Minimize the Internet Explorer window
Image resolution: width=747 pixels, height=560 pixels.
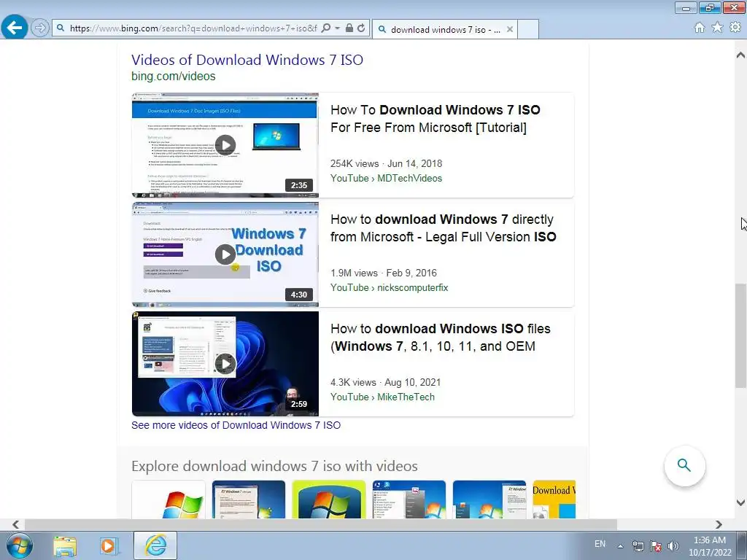pos(686,7)
